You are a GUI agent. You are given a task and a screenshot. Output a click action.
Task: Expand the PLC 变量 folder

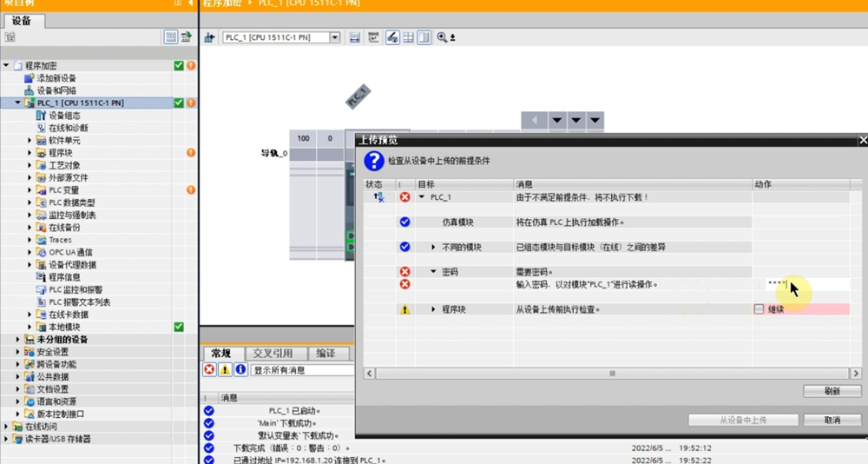tap(30, 190)
